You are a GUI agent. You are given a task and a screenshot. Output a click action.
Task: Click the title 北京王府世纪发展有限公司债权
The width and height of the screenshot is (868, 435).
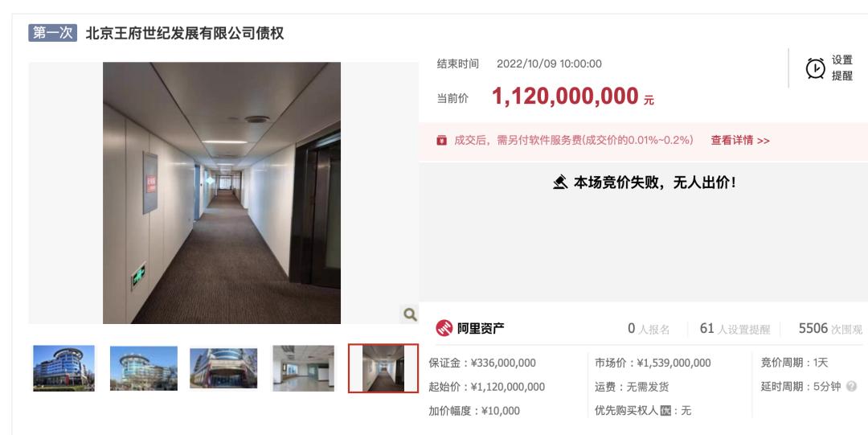[x=185, y=33]
